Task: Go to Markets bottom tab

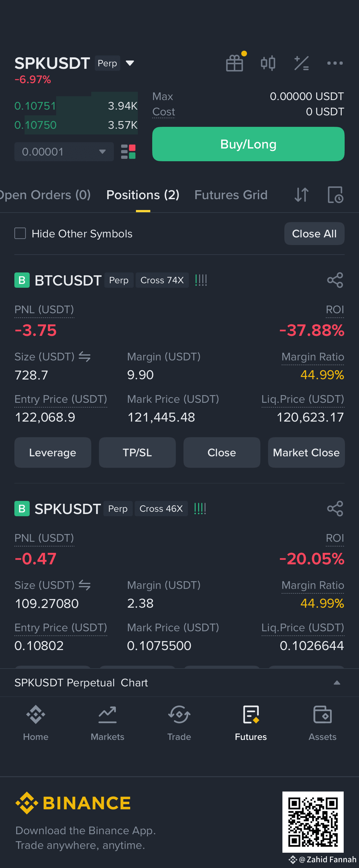Action: tap(107, 723)
